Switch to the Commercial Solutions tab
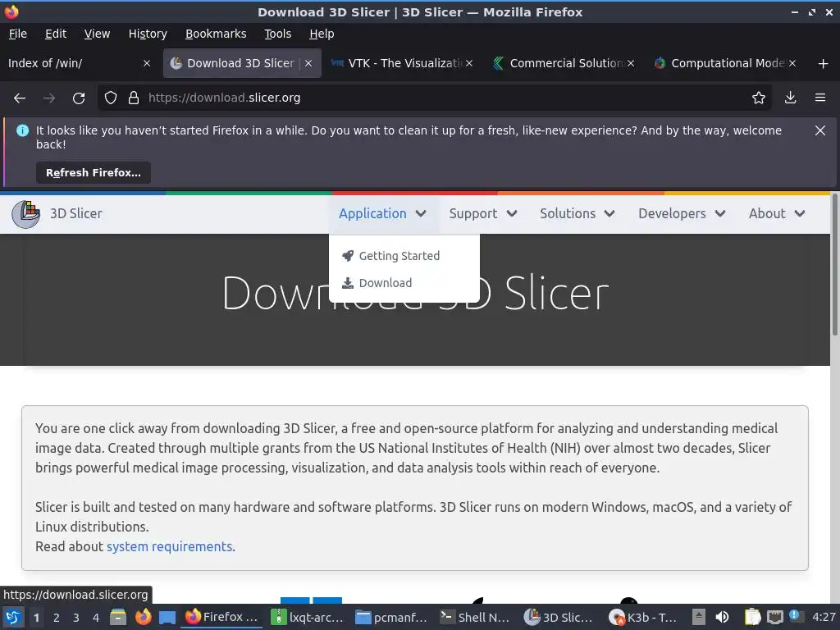Screen dimensions: 840x630 (559, 63)
